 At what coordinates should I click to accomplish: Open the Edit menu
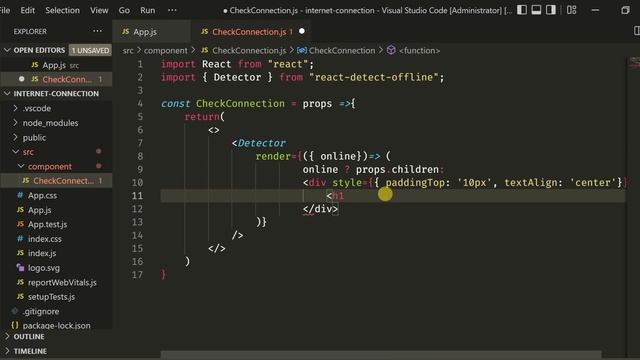28,10
